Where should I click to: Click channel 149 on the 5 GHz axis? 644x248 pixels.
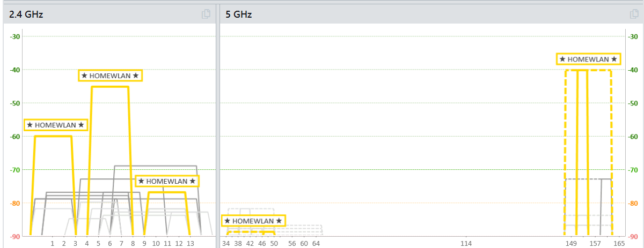pos(571,243)
